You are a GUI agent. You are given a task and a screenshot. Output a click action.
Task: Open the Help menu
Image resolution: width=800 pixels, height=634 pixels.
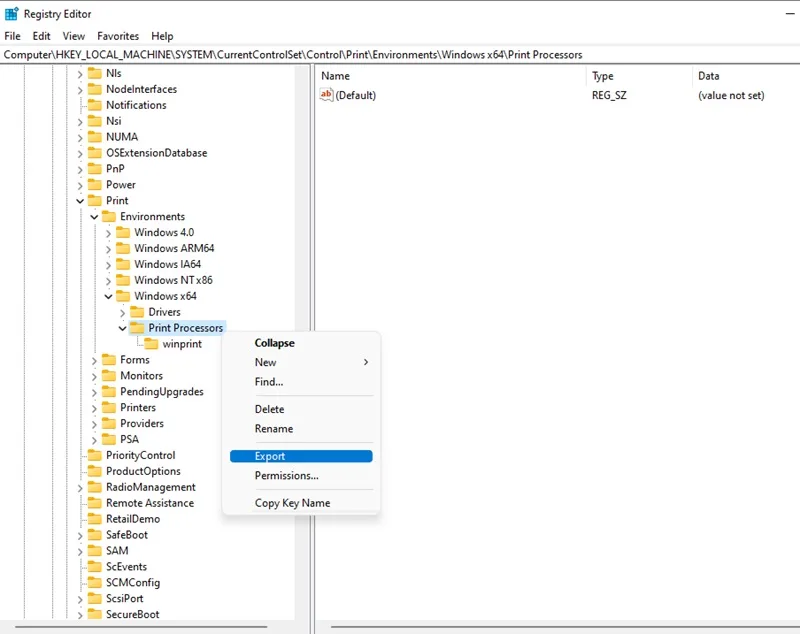coord(162,36)
